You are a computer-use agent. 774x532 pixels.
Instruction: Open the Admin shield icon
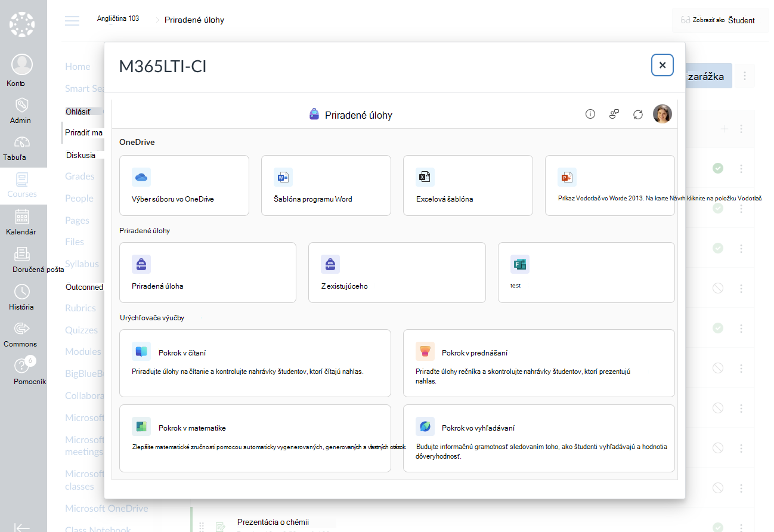[x=22, y=105]
